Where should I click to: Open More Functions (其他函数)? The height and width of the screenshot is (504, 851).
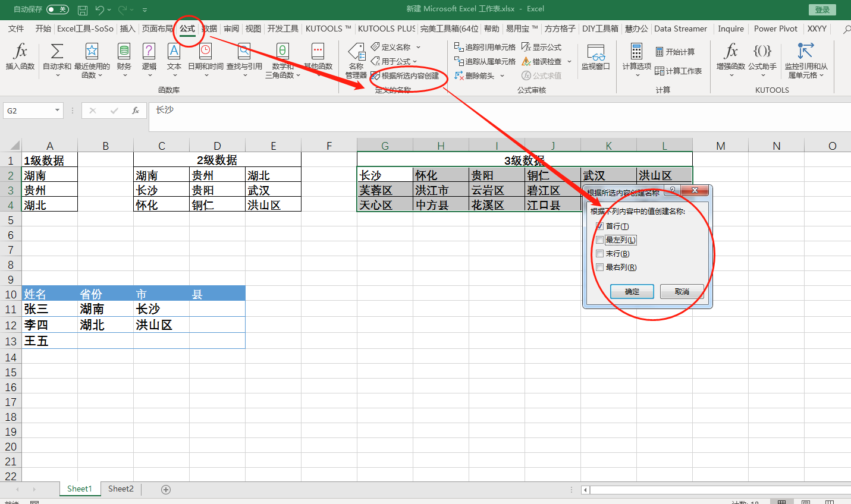318,59
